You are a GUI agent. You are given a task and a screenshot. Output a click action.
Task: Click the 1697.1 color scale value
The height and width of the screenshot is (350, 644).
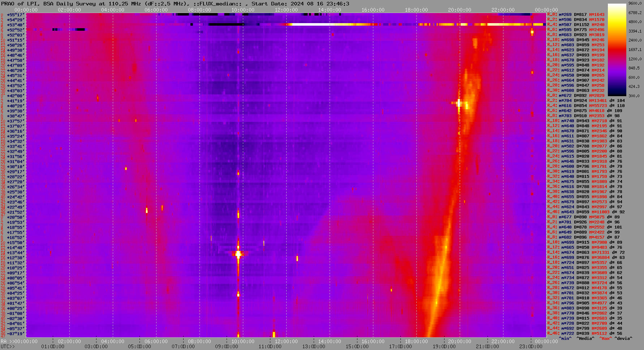635,50
